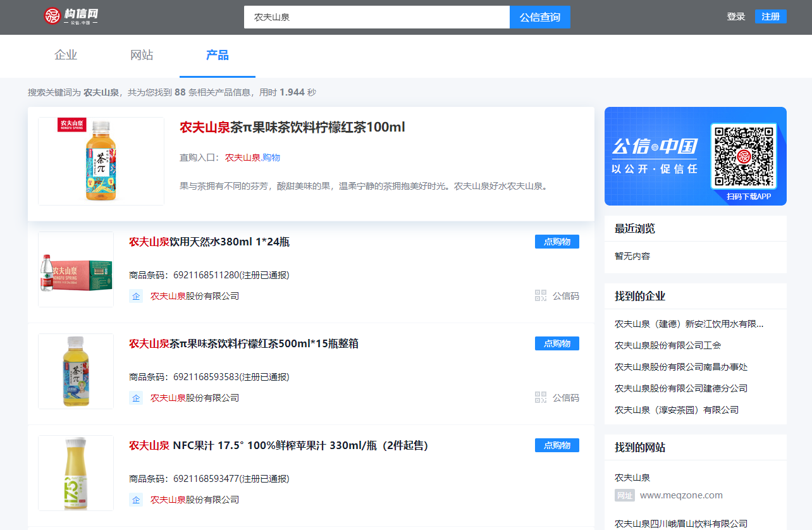Open 农夫山泉股份有限公司南昌办事处 link

(x=681, y=367)
